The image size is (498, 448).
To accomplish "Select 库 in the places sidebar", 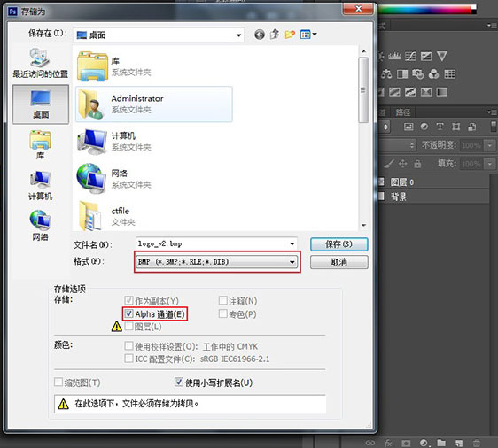I will coord(41,144).
